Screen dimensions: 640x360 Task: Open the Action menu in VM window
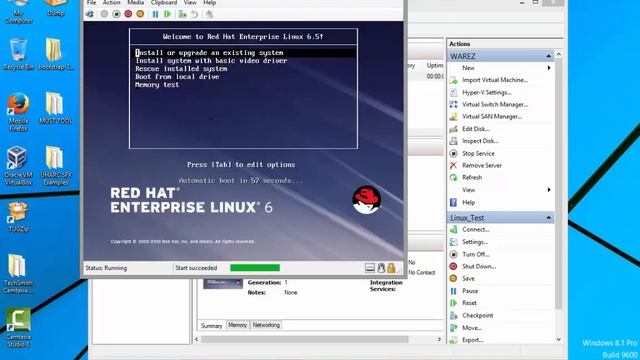point(111,3)
